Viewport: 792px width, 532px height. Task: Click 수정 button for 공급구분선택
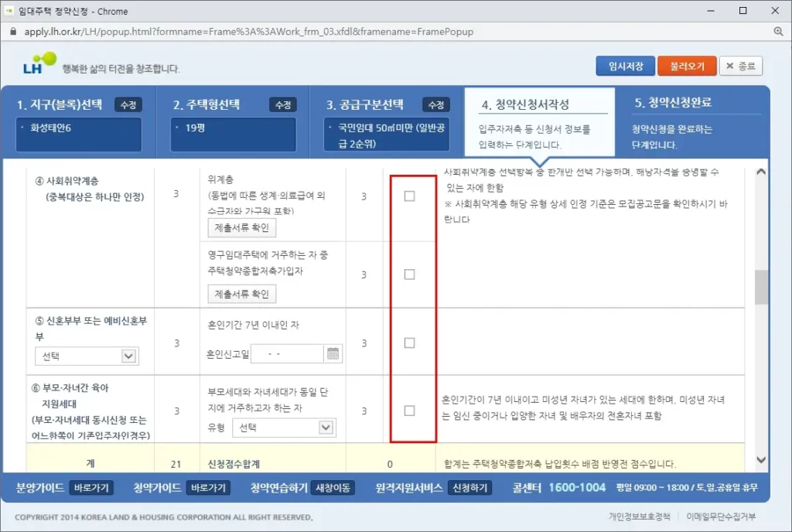[436, 104]
